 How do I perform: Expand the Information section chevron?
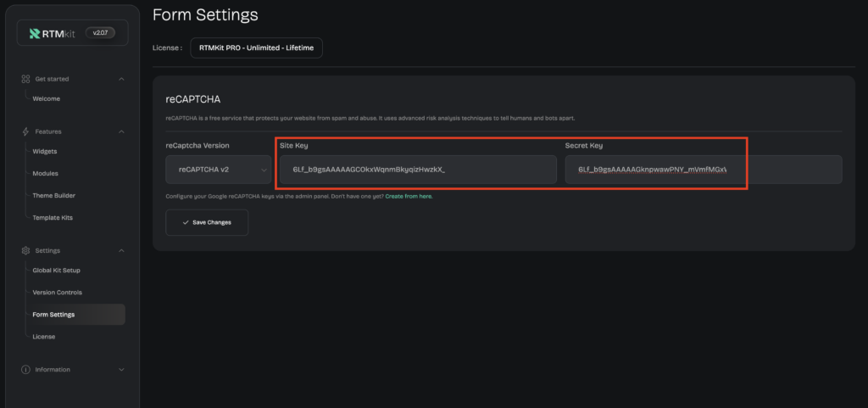pyautogui.click(x=121, y=370)
